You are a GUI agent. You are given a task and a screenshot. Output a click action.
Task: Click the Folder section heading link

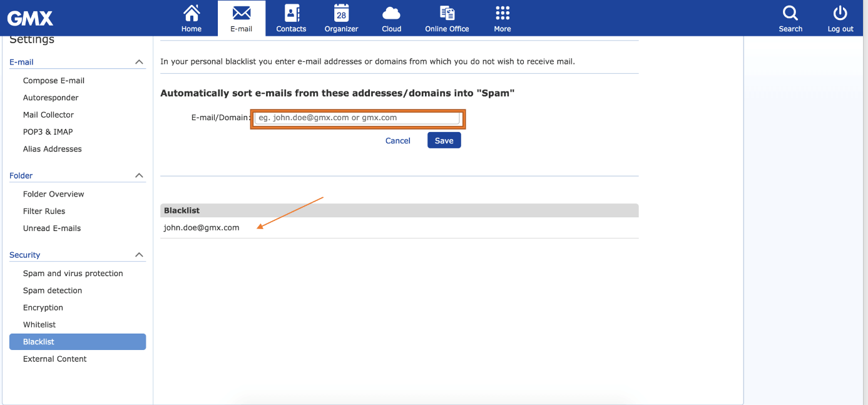point(21,175)
